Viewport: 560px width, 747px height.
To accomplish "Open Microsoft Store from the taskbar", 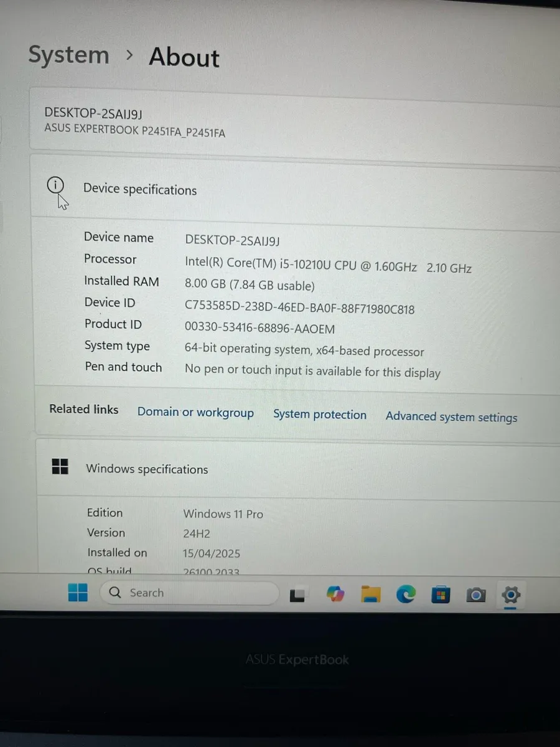I will [441, 595].
